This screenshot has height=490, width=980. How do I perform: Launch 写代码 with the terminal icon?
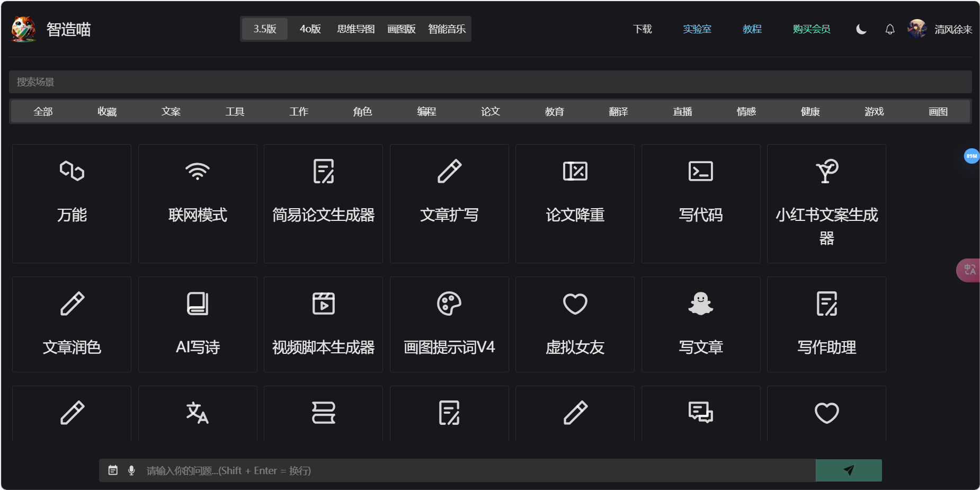click(x=700, y=171)
